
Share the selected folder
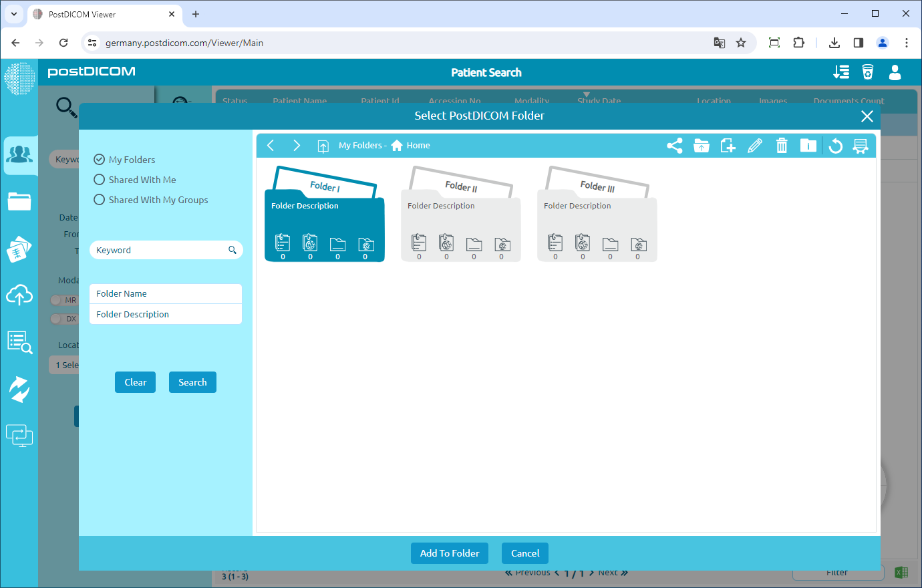674,145
